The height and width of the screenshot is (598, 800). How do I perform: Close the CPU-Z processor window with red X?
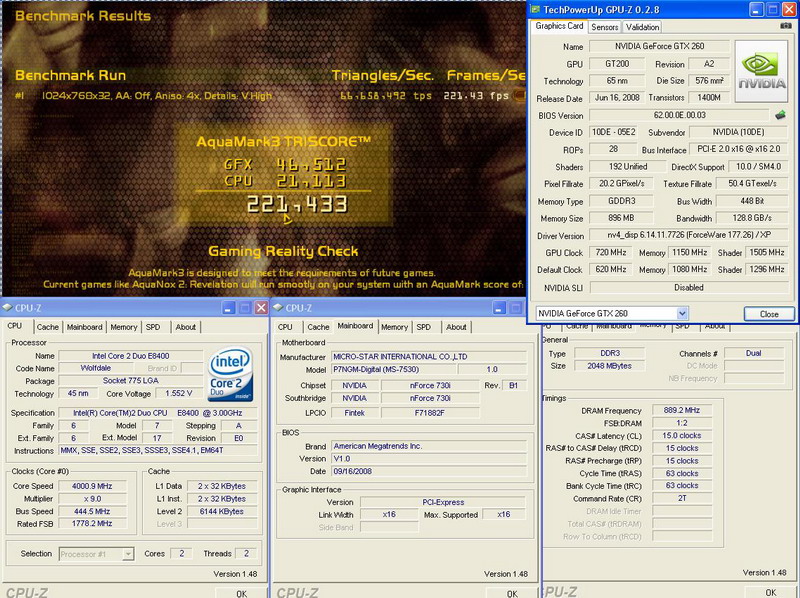coord(261,308)
